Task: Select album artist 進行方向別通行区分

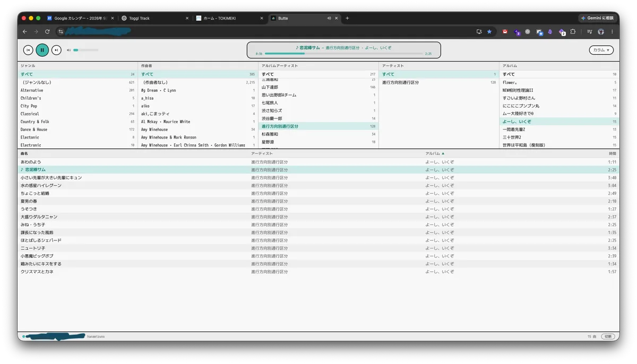Action: [318, 126]
